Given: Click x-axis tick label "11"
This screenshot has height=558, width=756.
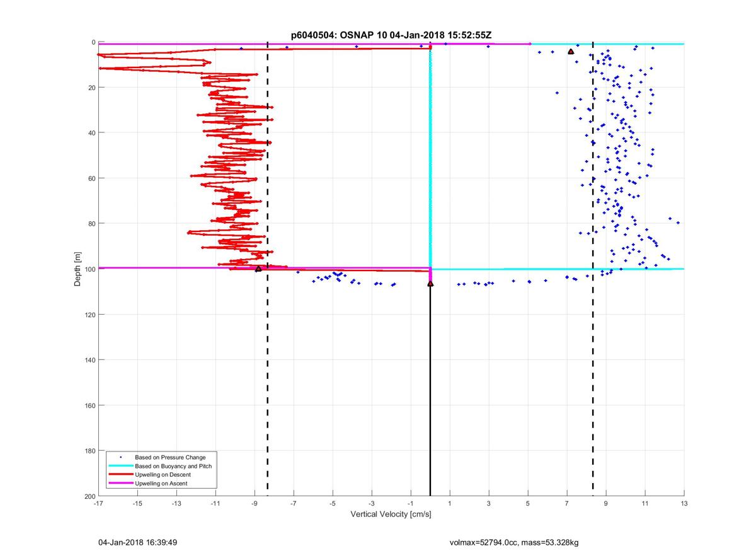Looking at the screenshot, I should (x=645, y=504).
